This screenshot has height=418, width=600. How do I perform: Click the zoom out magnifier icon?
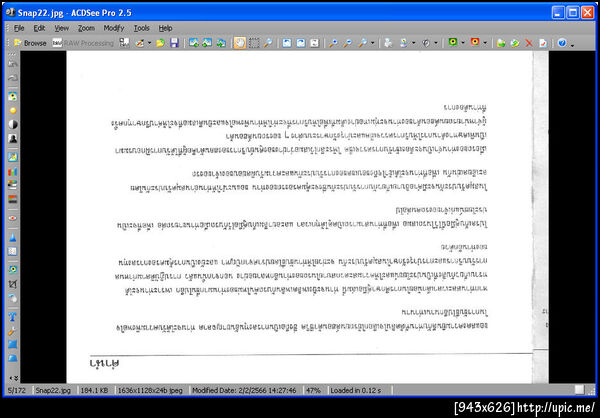point(347,43)
